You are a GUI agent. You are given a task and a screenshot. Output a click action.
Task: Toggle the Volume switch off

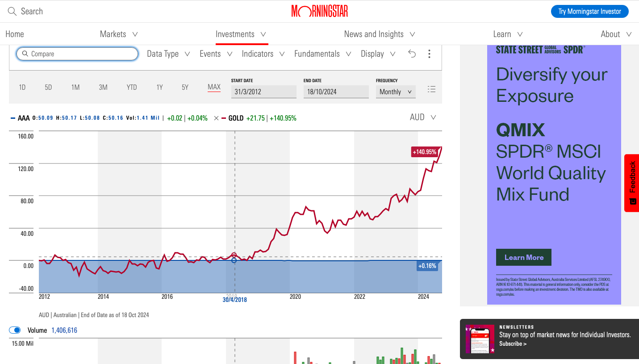pos(15,330)
